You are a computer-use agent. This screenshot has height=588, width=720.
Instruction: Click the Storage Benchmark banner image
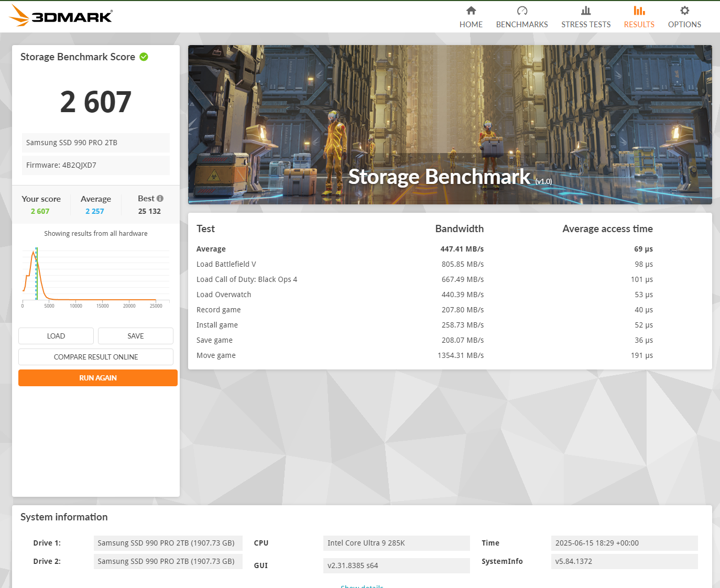pyautogui.click(x=450, y=125)
